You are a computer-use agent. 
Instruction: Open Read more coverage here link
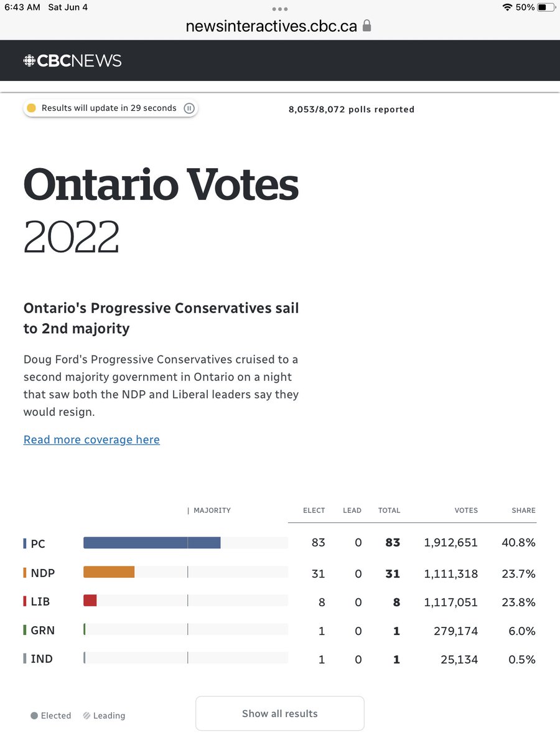pyautogui.click(x=91, y=439)
